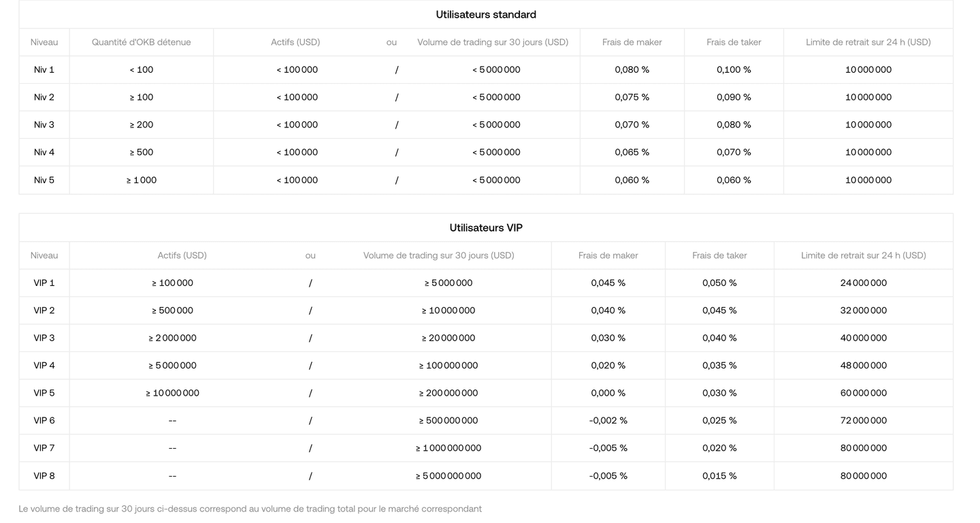Click the '≥ 1 000' OKB quantity cell
Image resolution: width=980 pixels, height=523 pixels.
142,180
